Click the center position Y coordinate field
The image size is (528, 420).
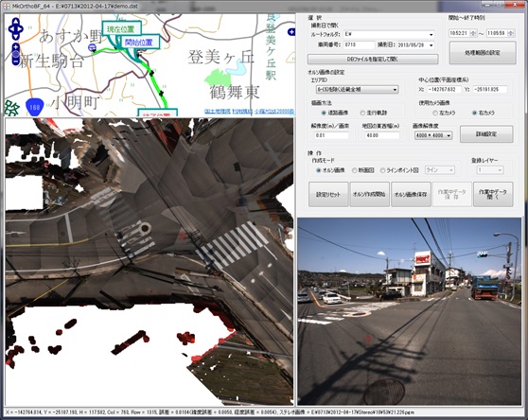(489, 90)
